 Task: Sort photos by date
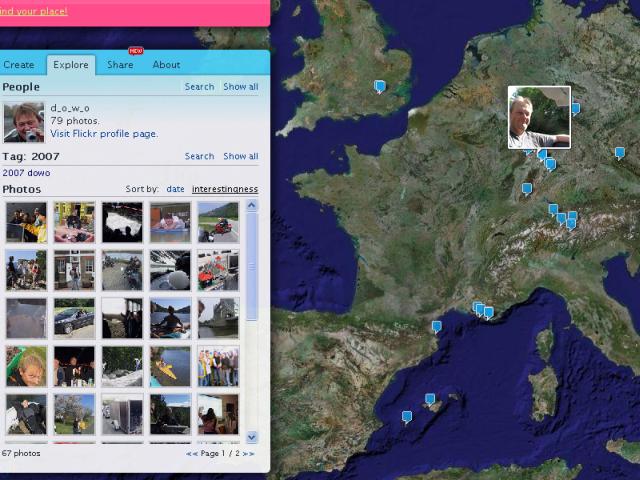click(x=176, y=189)
